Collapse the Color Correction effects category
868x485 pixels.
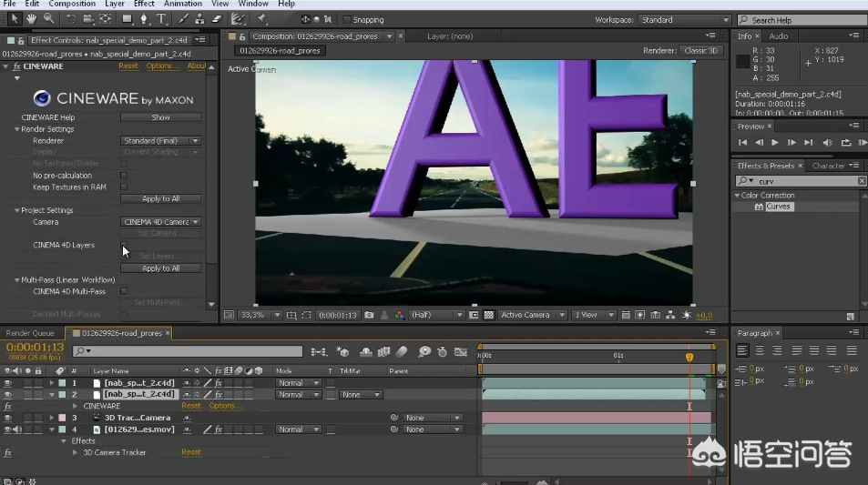pyautogui.click(x=737, y=196)
